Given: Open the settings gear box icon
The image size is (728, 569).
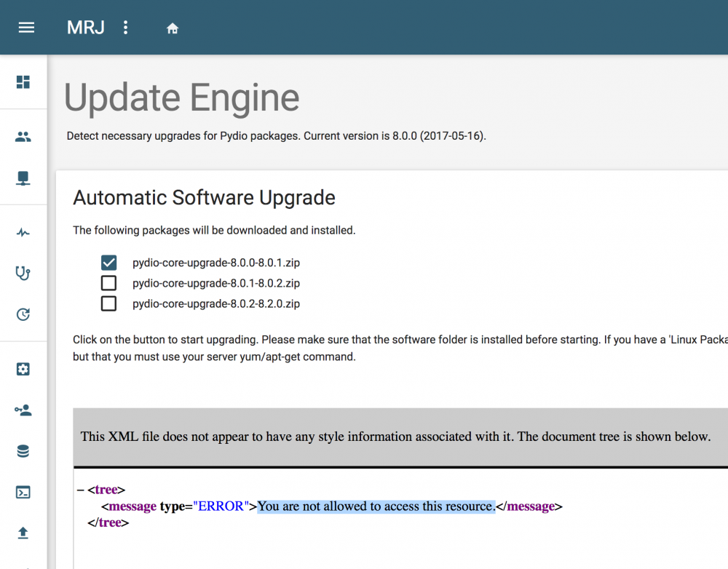Looking at the screenshot, I should click(x=23, y=369).
